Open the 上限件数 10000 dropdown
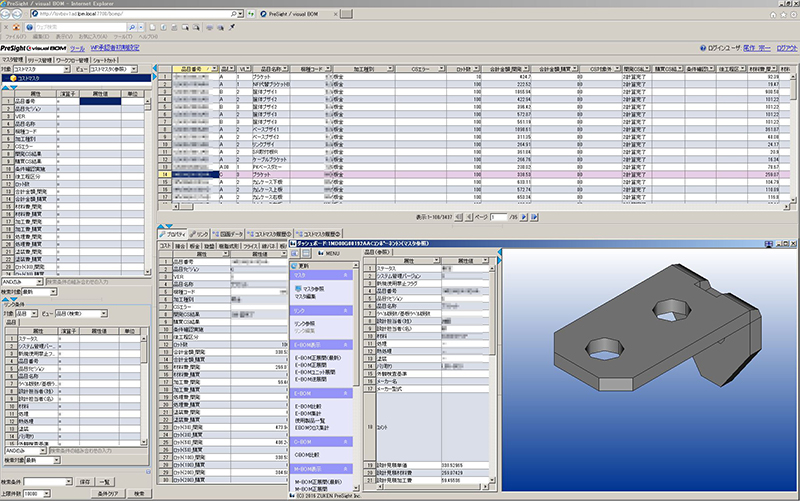800x501 pixels. coord(46,493)
